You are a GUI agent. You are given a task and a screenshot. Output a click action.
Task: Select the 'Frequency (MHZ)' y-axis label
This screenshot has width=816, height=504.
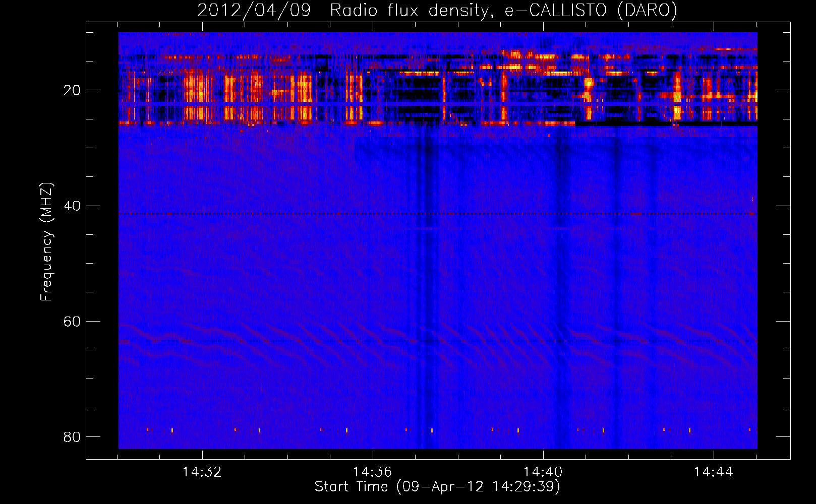(x=46, y=241)
